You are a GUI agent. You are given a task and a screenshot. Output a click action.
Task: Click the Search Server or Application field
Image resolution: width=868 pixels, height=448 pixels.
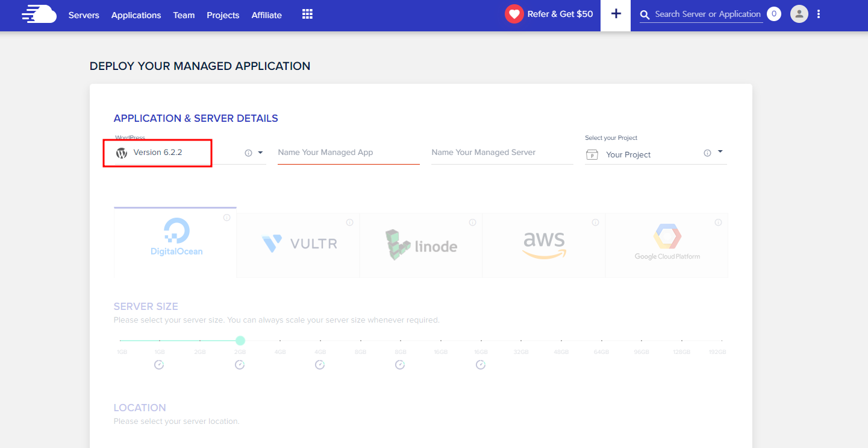[708, 14]
